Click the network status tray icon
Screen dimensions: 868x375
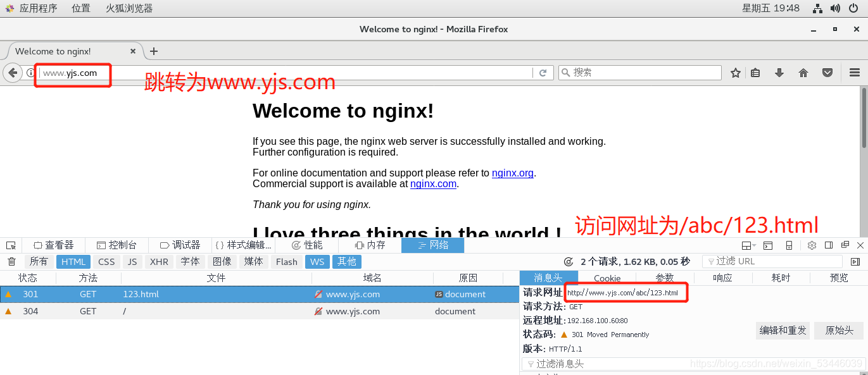pyautogui.click(x=817, y=8)
